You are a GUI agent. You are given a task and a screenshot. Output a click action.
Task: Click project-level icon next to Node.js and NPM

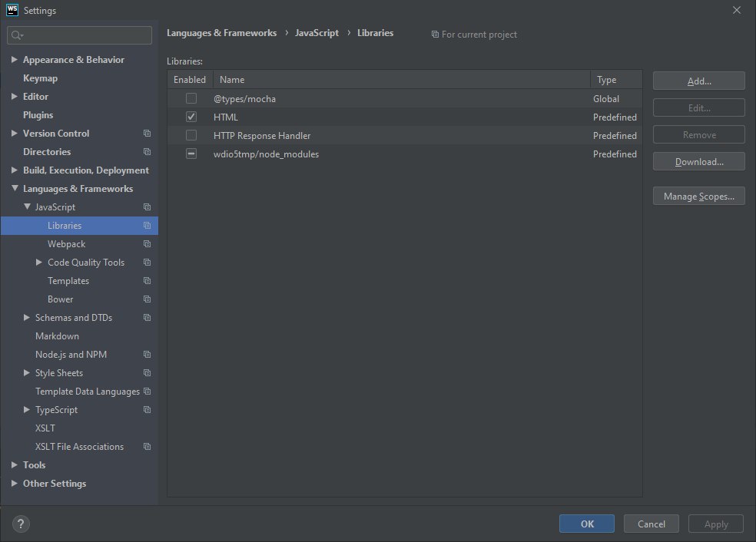pos(147,355)
